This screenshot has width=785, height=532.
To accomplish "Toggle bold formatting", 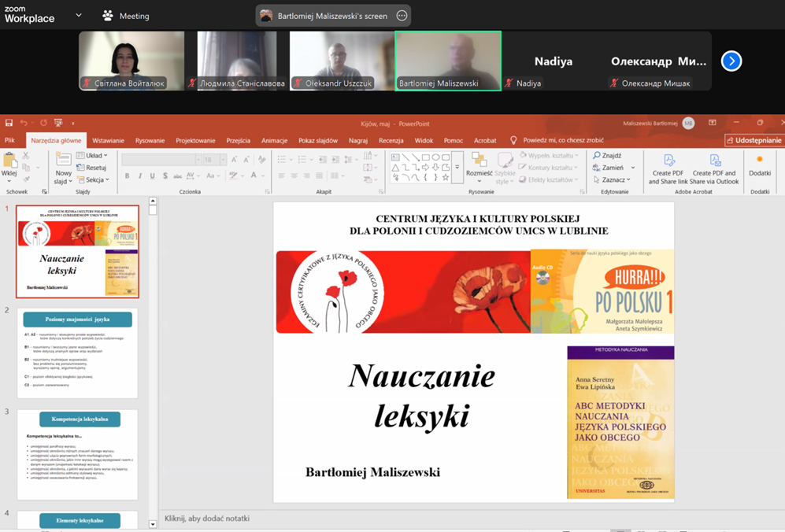I will [128, 175].
